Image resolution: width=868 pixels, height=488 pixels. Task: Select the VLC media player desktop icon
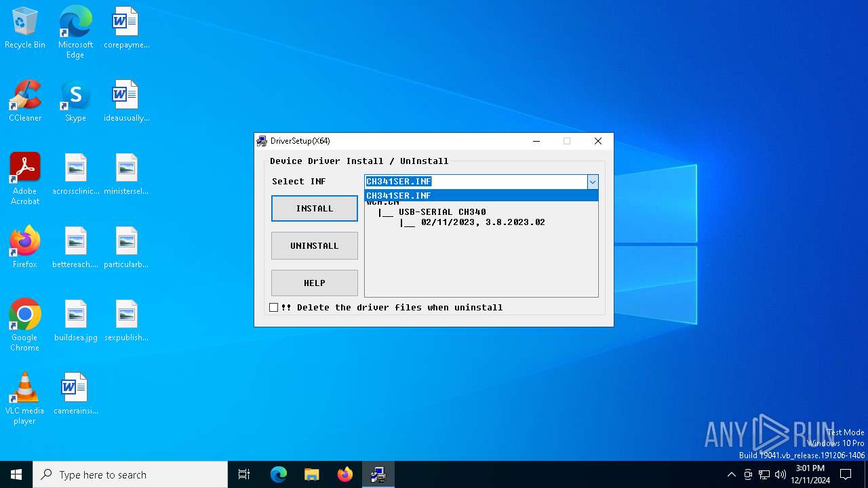pyautogui.click(x=25, y=399)
